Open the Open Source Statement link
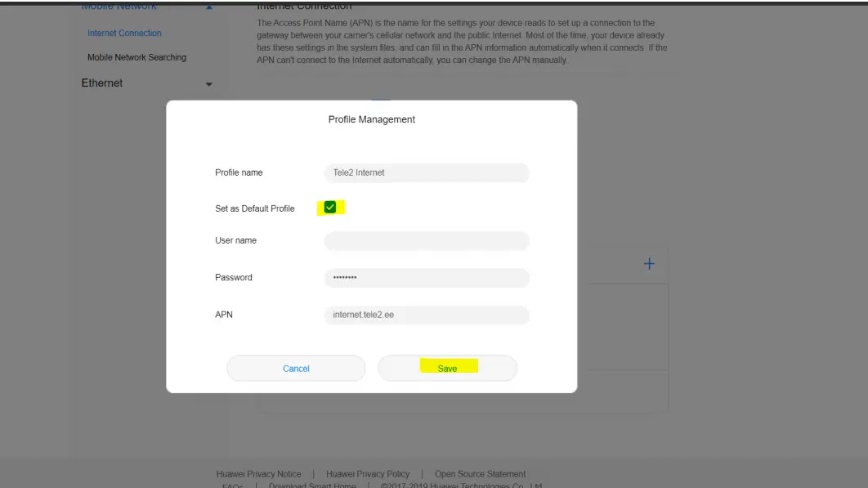Screen dimensions: 868x488 click(x=480, y=474)
